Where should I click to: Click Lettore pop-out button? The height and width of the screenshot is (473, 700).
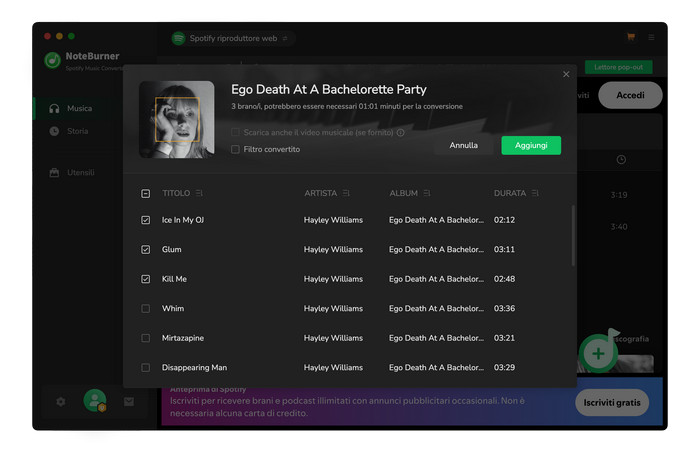618,67
